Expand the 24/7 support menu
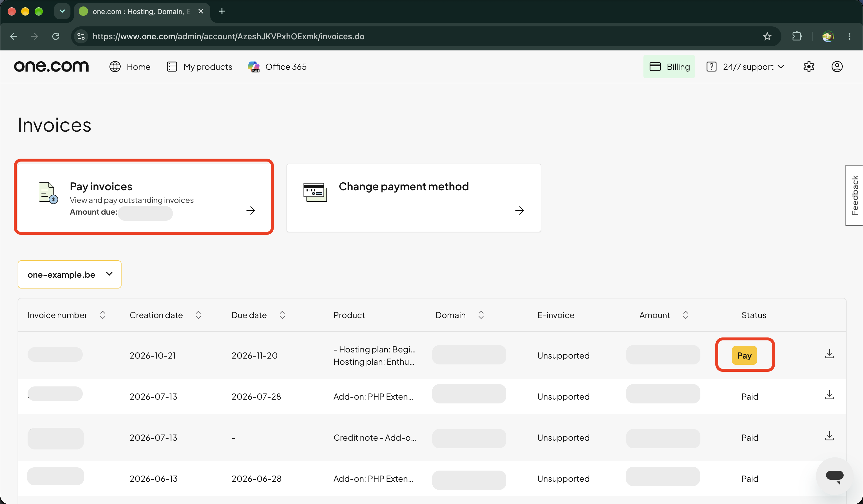Screen dimensions: 863x504 [x=745, y=67]
